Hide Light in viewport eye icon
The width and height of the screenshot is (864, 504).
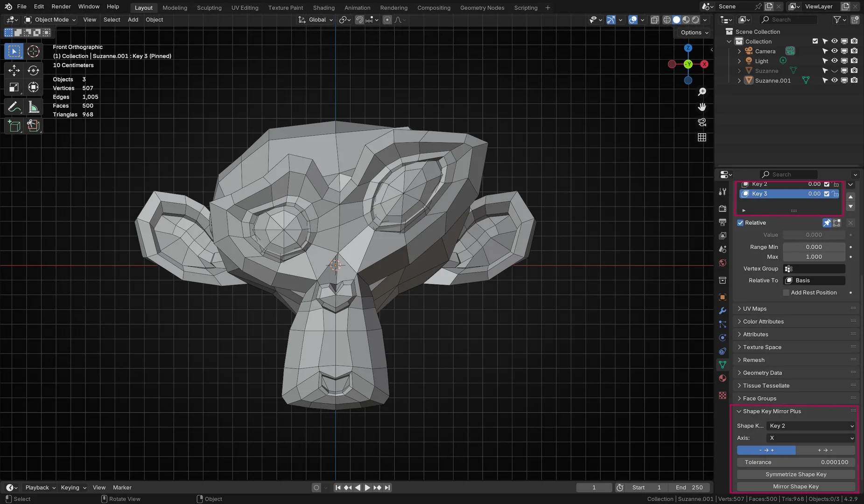pyautogui.click(x=834, y=61)
